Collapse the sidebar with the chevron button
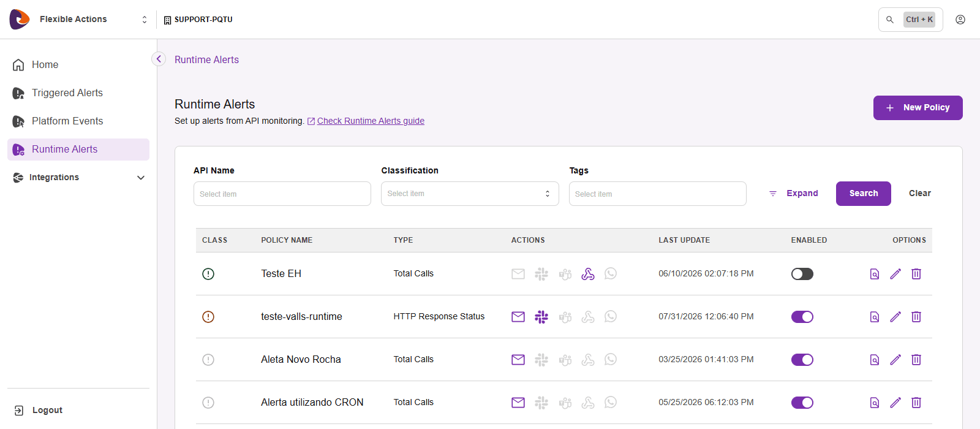 point(159,59)
